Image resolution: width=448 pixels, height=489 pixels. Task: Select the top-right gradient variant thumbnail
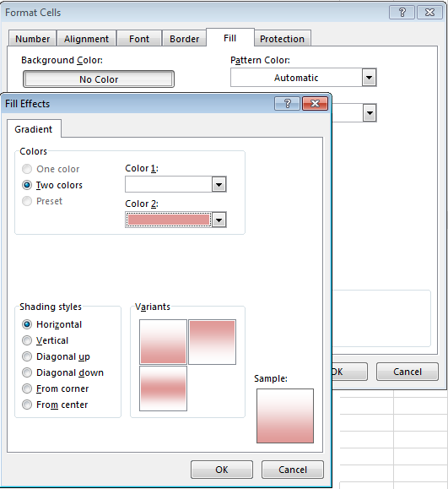tap(212, 342)
